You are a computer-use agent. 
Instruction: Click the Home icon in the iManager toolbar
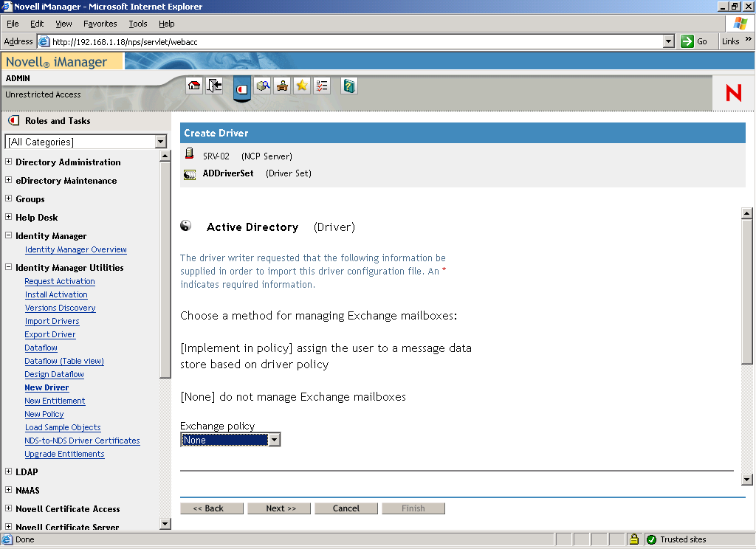pyautogui.click(x=194, y=86)
